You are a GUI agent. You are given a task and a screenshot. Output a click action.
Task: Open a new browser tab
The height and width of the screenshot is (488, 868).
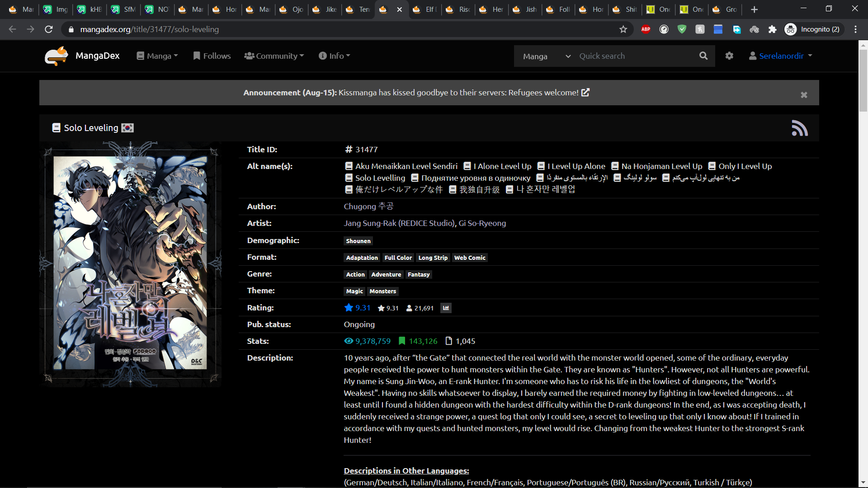pos(754,9)
